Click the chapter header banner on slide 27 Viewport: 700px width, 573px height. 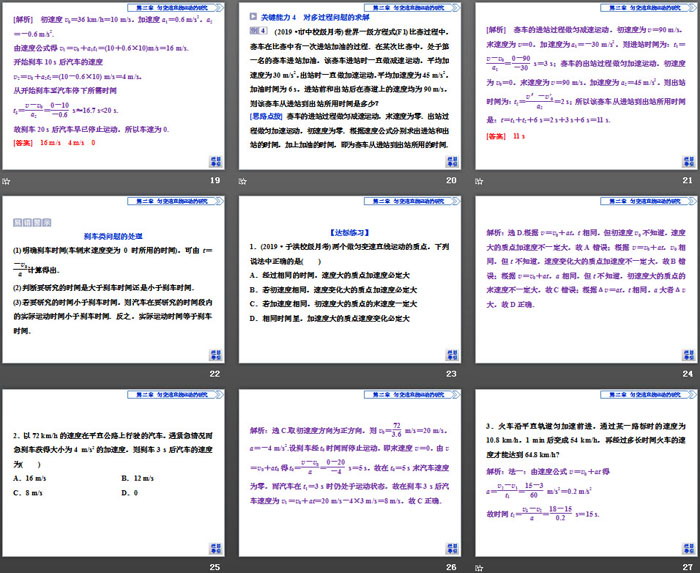coord(648,394)
